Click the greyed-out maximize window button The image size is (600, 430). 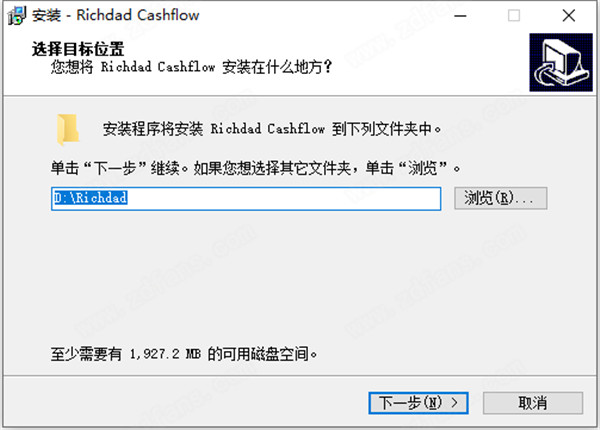point(514,16)
